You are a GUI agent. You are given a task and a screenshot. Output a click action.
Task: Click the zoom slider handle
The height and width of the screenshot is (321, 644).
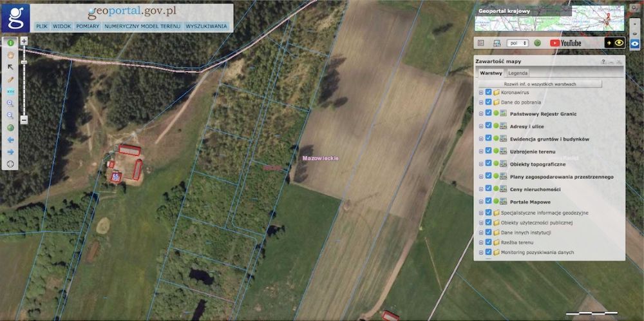[24, 63]
